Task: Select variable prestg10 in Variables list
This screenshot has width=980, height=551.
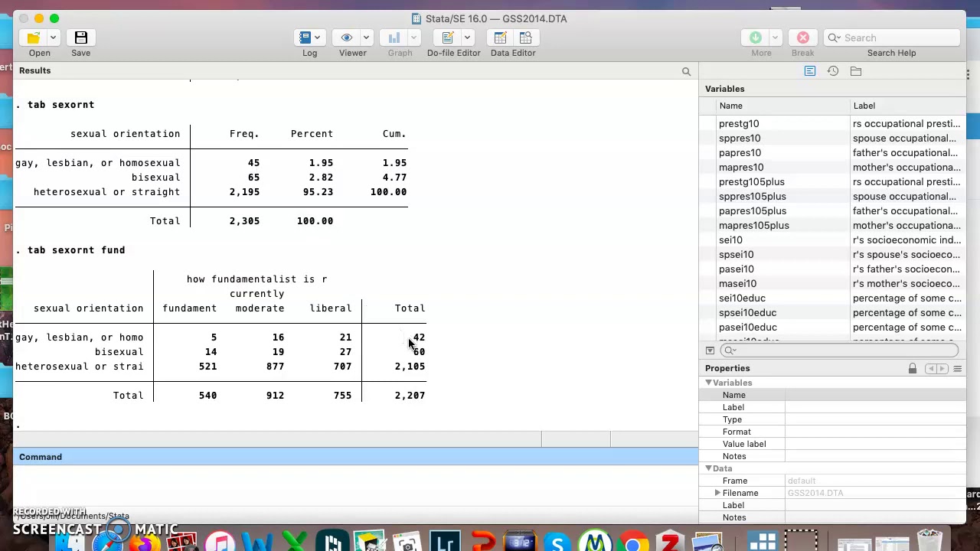Action: (x=739, y=124)
